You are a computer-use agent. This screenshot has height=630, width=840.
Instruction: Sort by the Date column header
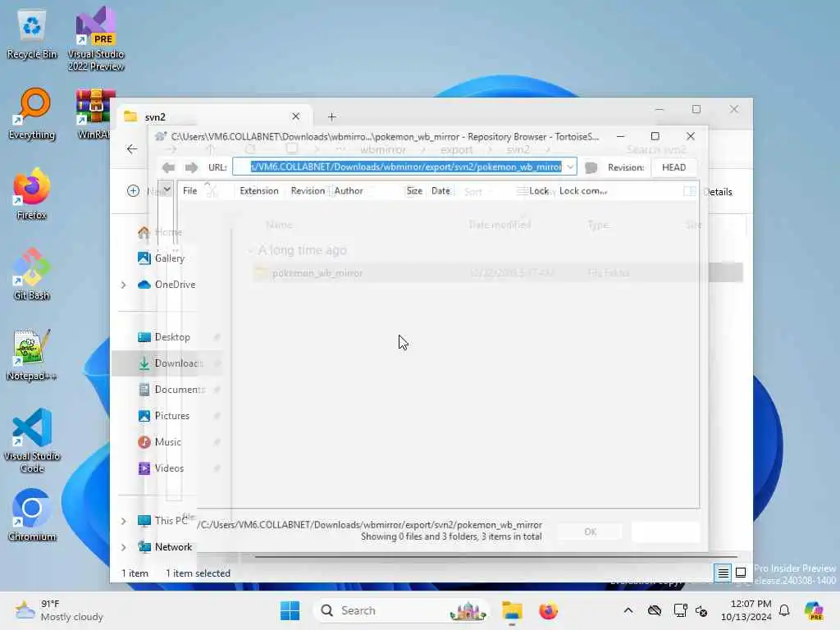coord(441,190)
